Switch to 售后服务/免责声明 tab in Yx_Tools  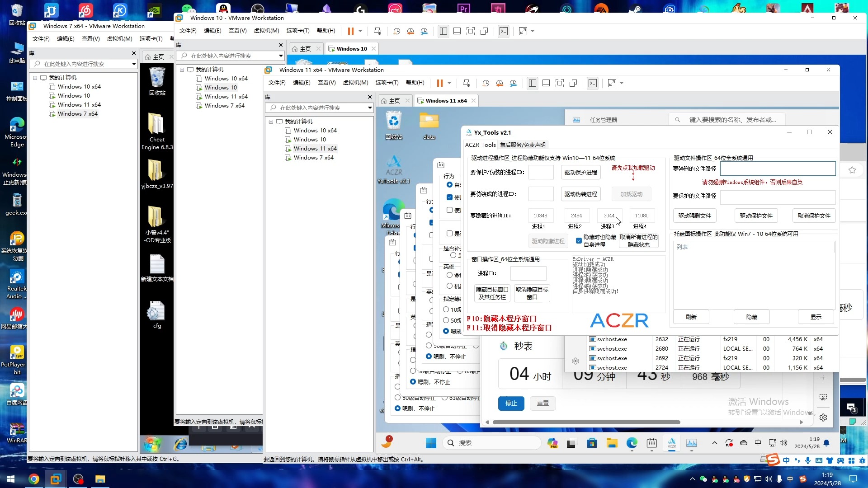point(523,145)
